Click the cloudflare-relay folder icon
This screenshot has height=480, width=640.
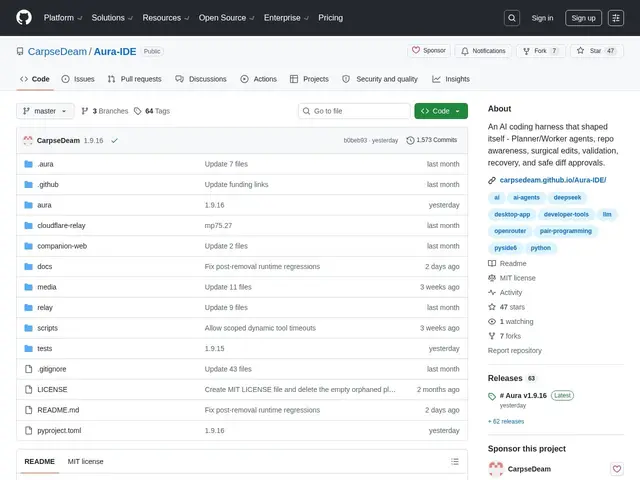click(28, 225)
